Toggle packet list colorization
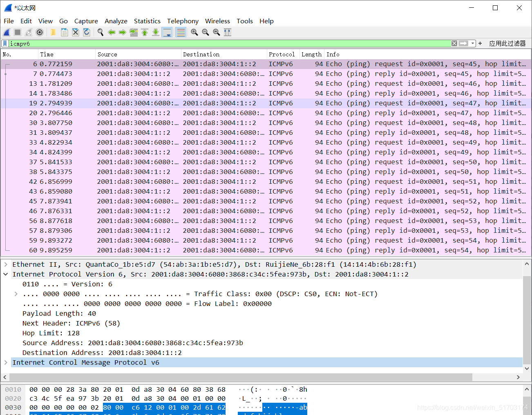The width and height of the screenshot is (532, 415). tap(181, 32)
